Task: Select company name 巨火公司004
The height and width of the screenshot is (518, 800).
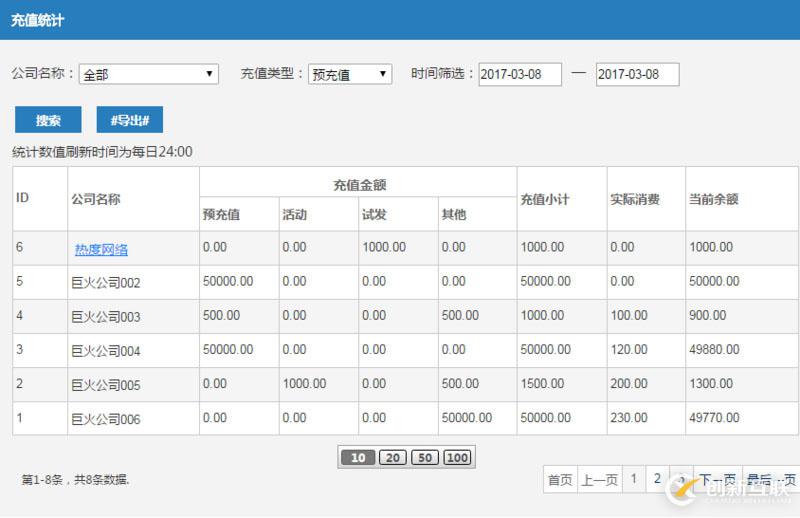Action: click(106, 351)
